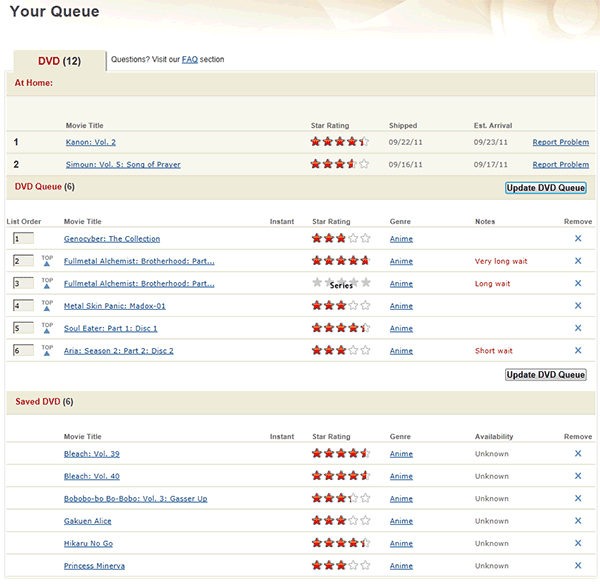
Task: Click list order field showing 6
Action: coord(23,350)
